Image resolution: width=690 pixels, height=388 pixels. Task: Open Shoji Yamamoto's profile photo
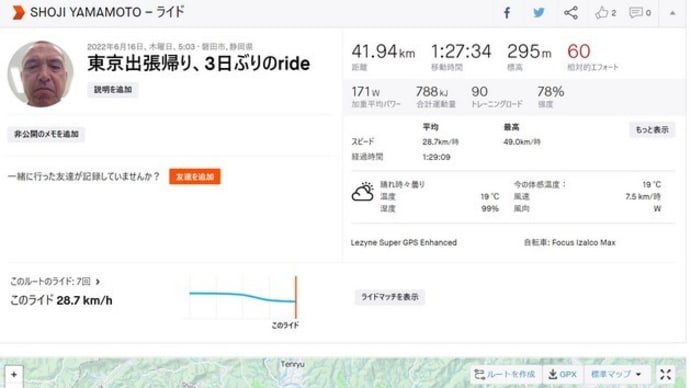[40, 73]
